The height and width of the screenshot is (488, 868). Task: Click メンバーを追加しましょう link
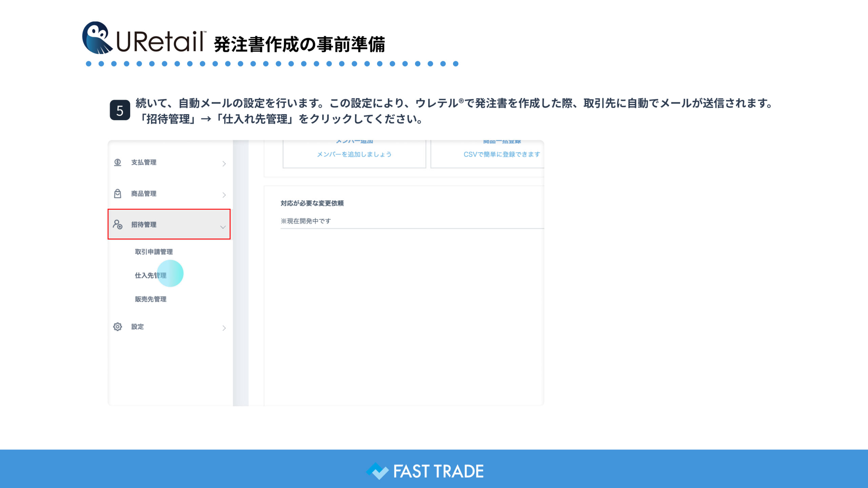click(354, 155)
